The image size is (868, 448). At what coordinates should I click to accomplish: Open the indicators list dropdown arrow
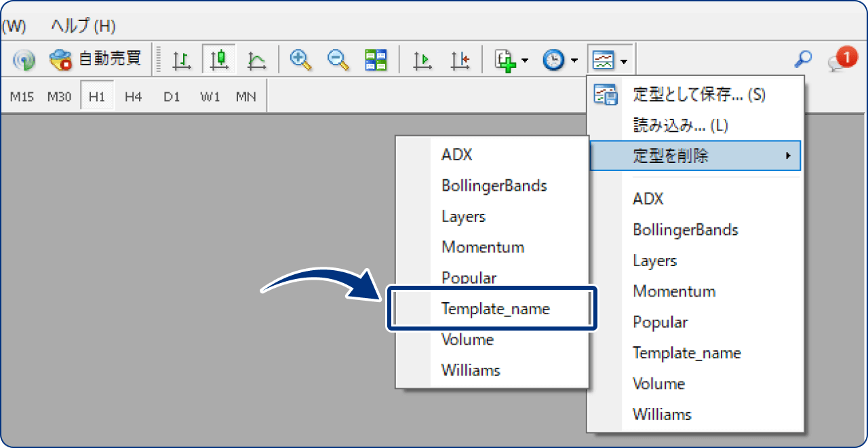click(x=525, y=61)
